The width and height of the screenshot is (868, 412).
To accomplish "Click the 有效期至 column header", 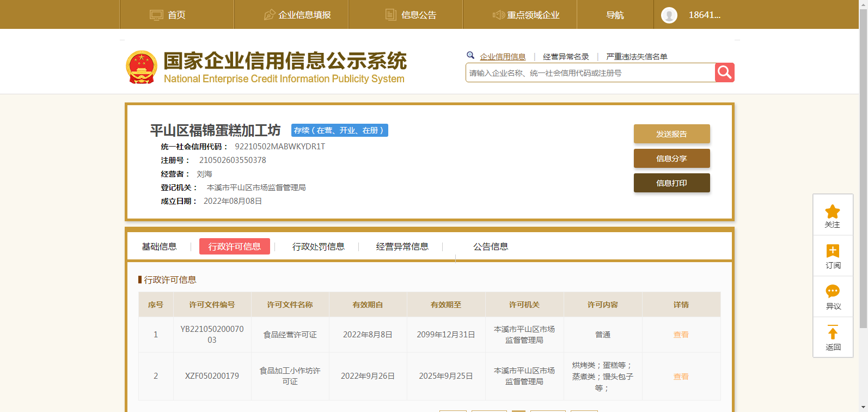I will (446, 305).
